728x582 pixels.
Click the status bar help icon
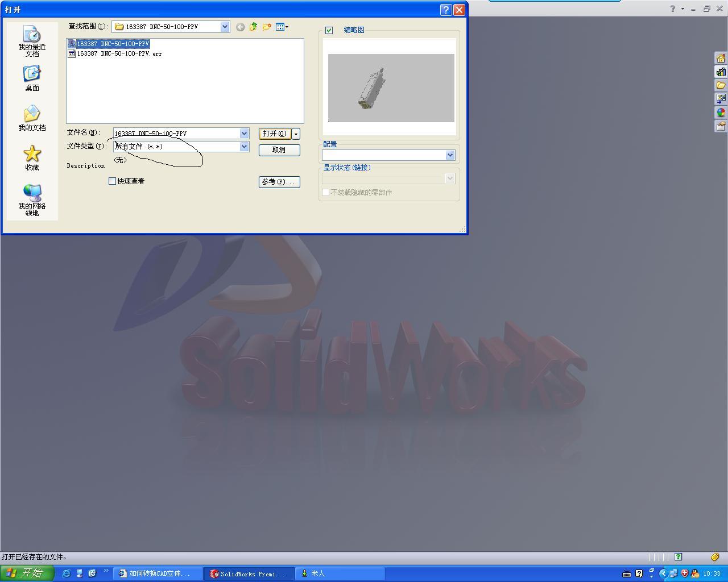(x=678, y=557)
